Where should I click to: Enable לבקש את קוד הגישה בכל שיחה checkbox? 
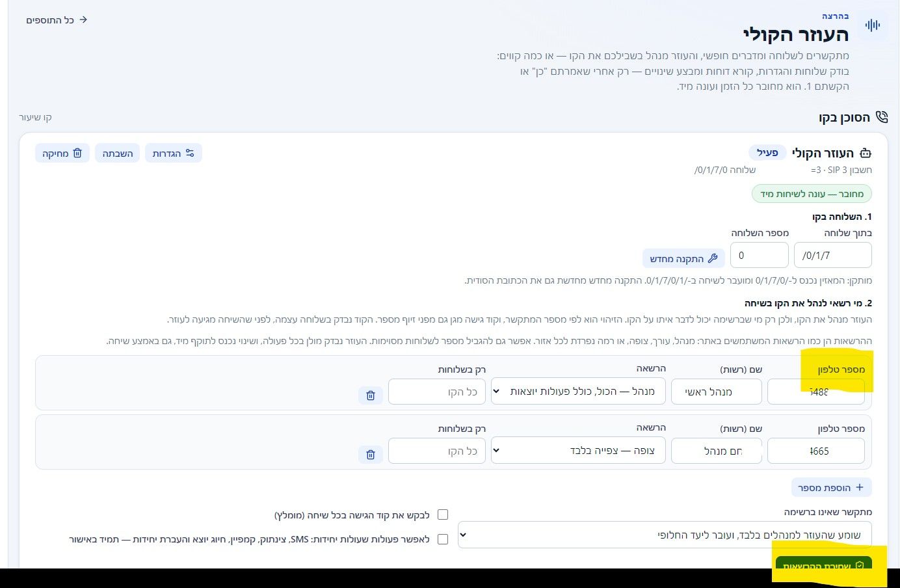click(x=443, y=514)
